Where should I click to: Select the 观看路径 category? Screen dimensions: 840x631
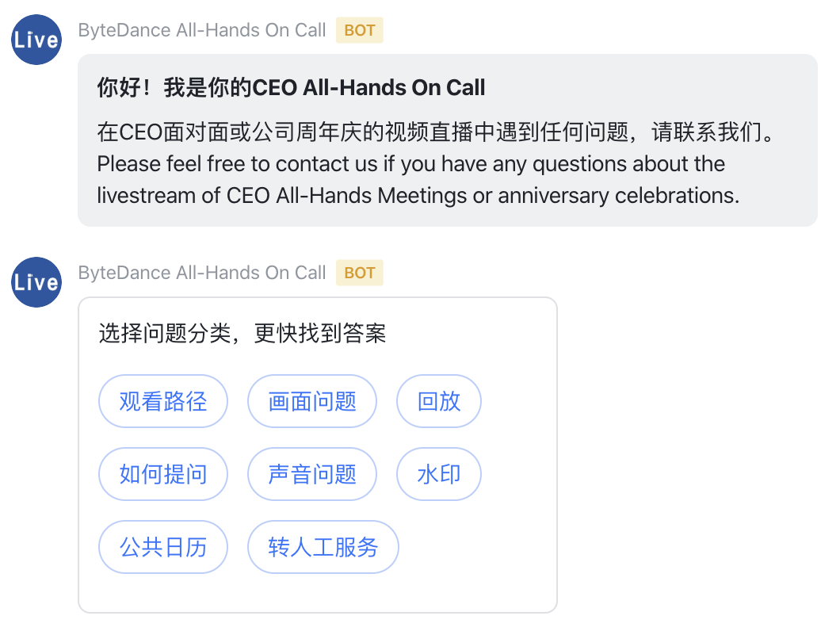point(163,401)
